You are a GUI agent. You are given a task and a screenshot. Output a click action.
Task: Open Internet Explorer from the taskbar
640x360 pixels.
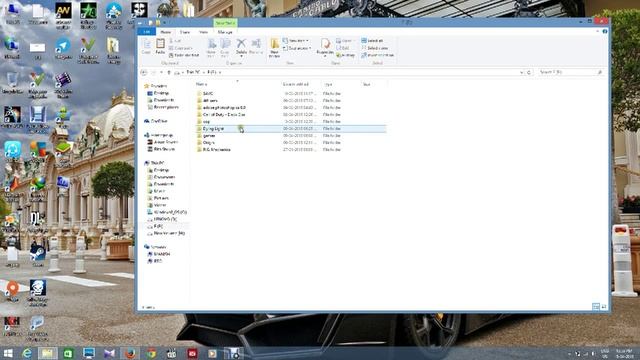coord(27,353)
